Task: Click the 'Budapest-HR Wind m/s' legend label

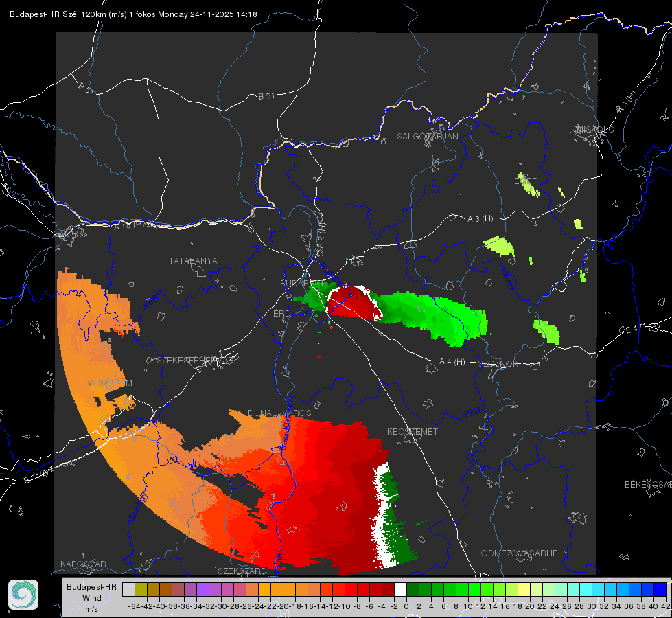Action: [x=92, y=598]
